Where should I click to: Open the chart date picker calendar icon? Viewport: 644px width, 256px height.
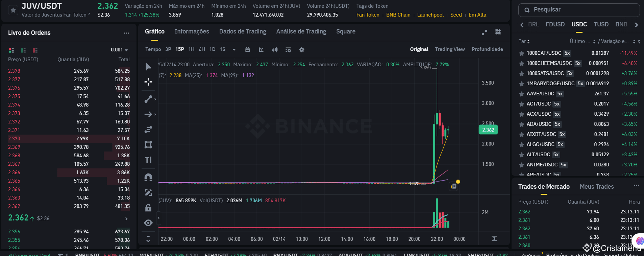point(248,50)
